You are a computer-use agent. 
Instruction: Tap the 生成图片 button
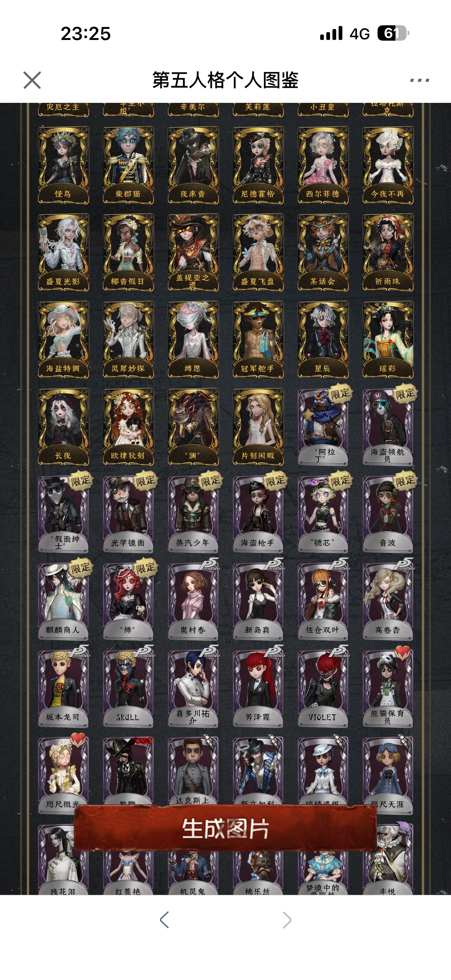225,829
